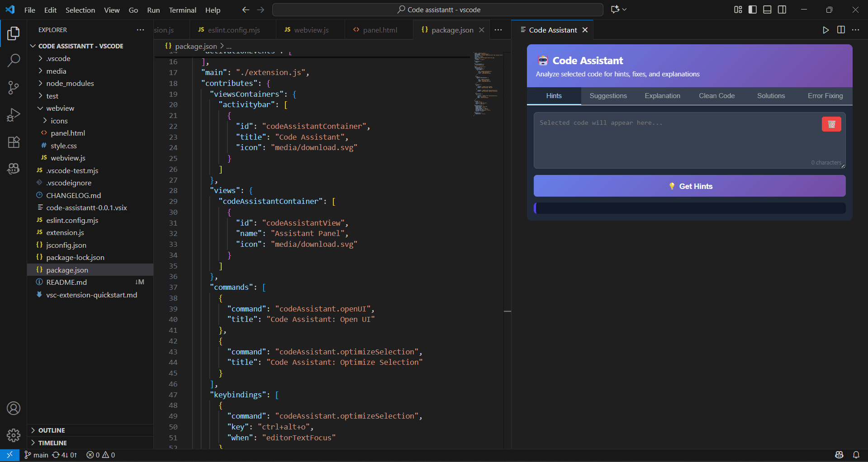Click the editor minimap
Screen dimensions: 868x462
point(489,84)
